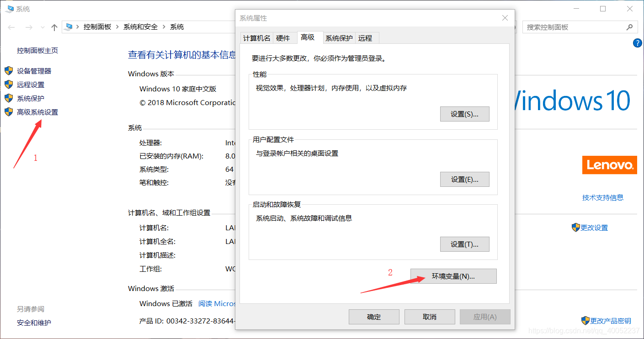Click the computer icon in address bar

point(69,27)
